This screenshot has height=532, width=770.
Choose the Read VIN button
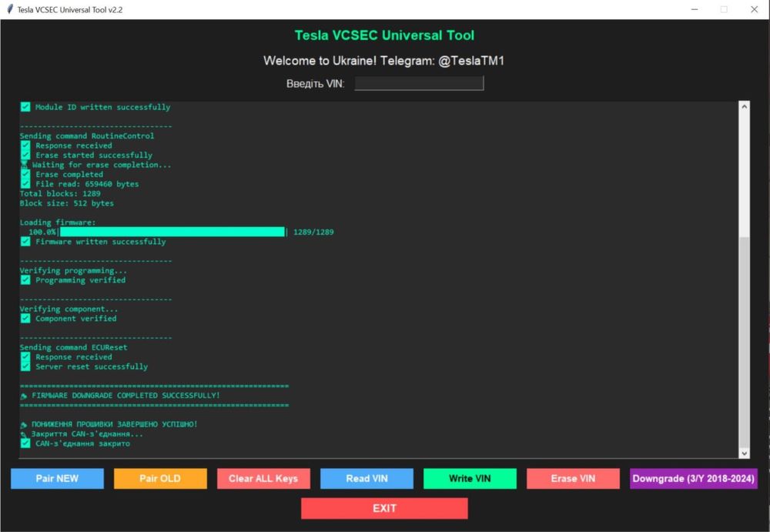[367, 478]
